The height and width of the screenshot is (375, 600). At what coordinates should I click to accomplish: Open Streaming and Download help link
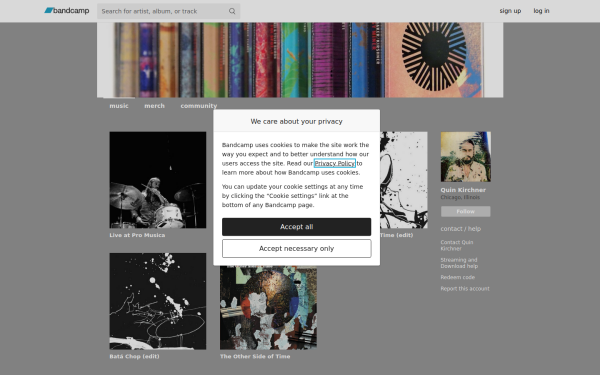(x=459, y=263)
